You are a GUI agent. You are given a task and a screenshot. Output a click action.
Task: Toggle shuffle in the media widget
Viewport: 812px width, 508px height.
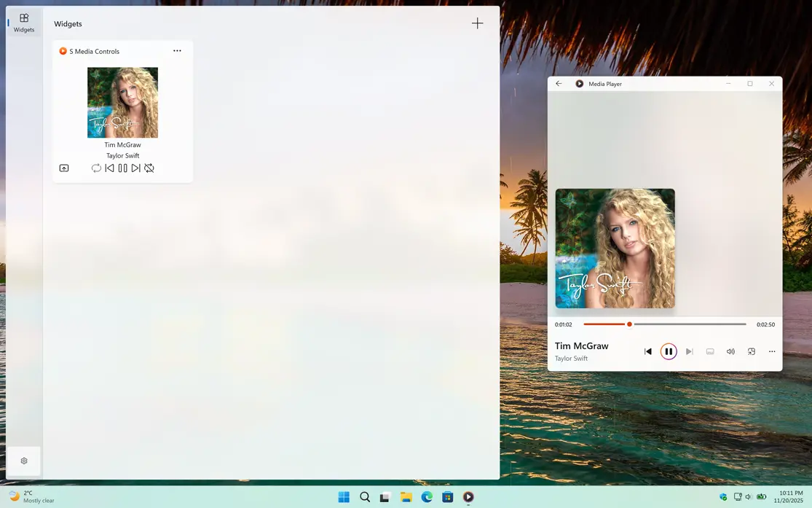(149, 168)
